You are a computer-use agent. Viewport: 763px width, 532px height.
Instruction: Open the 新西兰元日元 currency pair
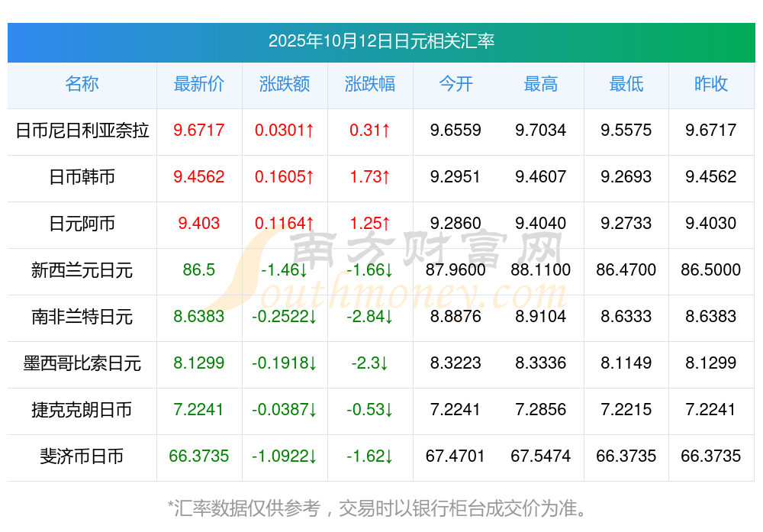pos(82,270)
